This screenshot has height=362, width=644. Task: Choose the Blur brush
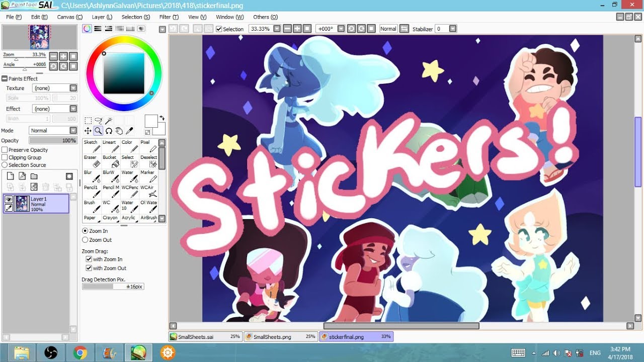click(x=92, y=176)
